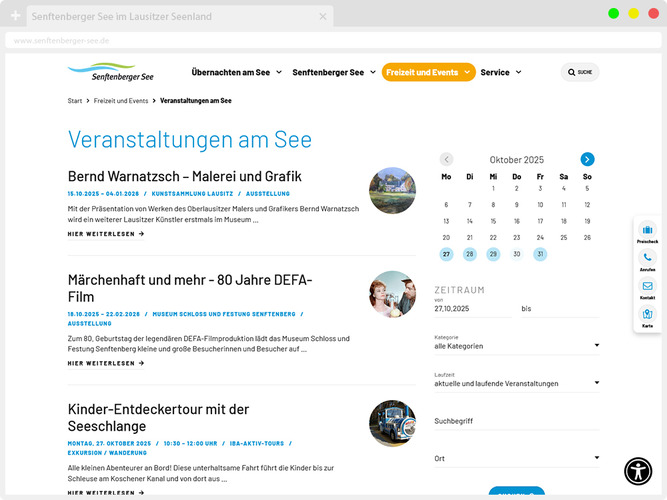Viewport: 667px width, 500px height.
Task: Click the Freischeck icon in side panel
Action: (647, 231)
